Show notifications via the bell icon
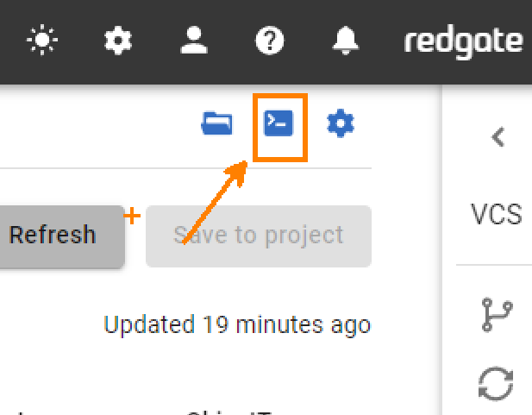532x415 pixels. (347, 41)
